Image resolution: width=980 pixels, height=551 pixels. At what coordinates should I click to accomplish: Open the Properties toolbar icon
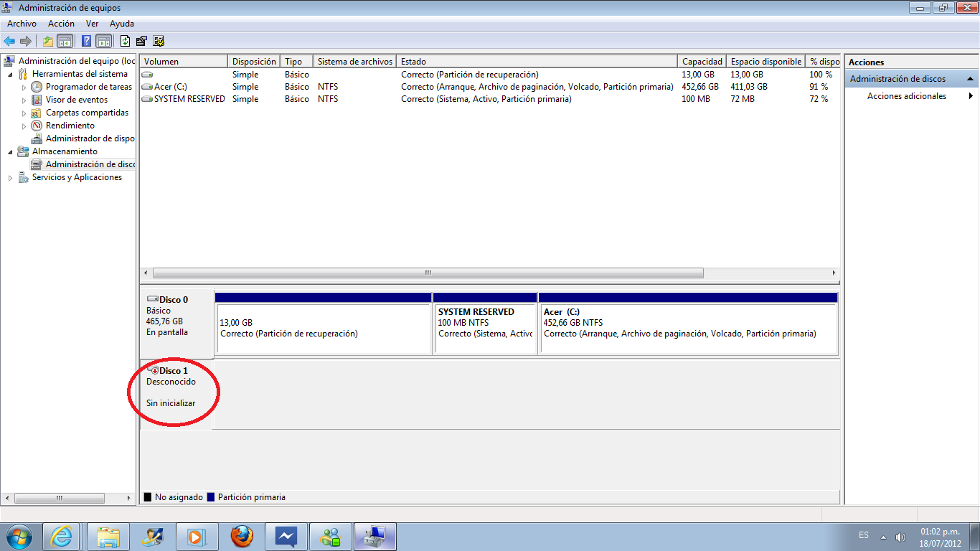tap(142, 41)
